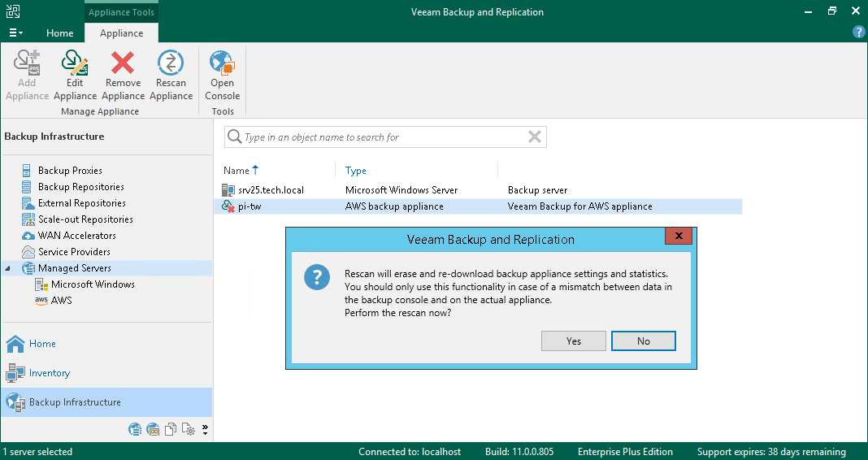The image size is (868, 460).
Task: Open the Backup Infrastructure navigation view
Action: [106, 402]
